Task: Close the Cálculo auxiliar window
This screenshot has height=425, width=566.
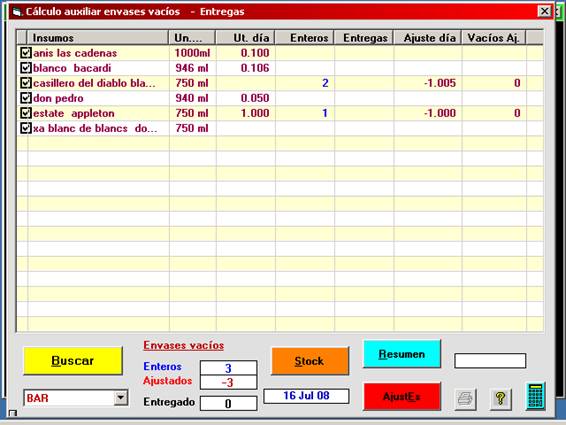Action: pos(544,11)
